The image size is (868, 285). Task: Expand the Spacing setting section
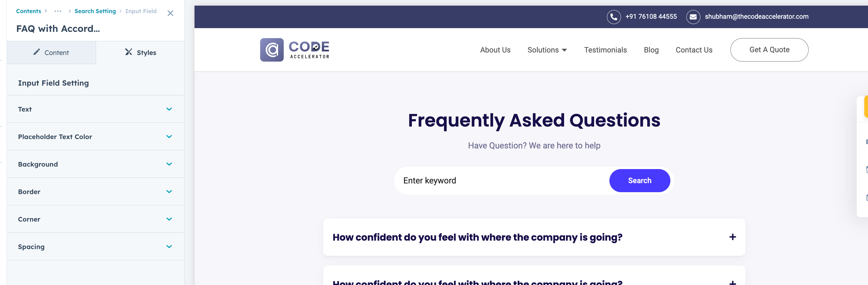[x=169, y=247]
